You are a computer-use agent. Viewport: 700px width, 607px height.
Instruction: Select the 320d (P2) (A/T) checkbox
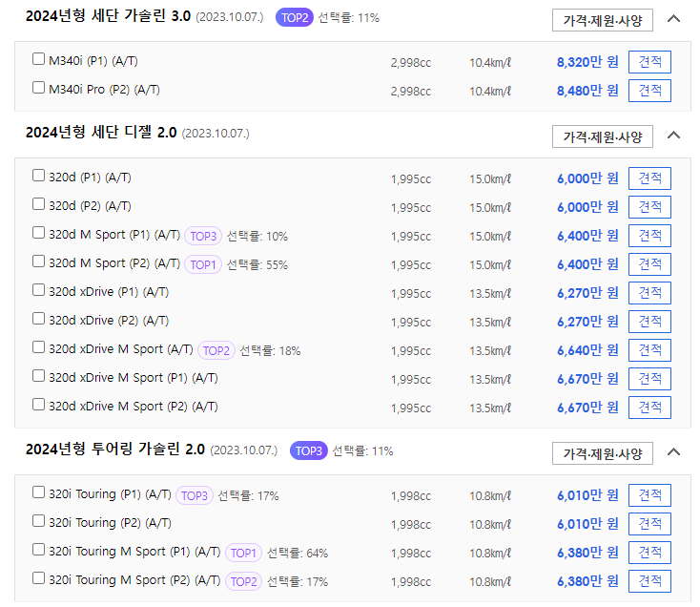[38, 204]
